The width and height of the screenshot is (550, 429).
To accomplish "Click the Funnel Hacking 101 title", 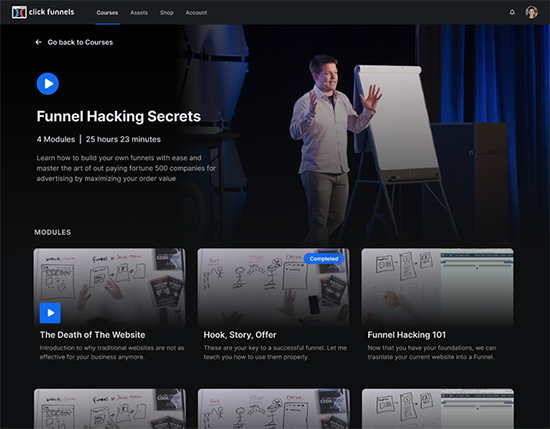I will click(407, 335).
